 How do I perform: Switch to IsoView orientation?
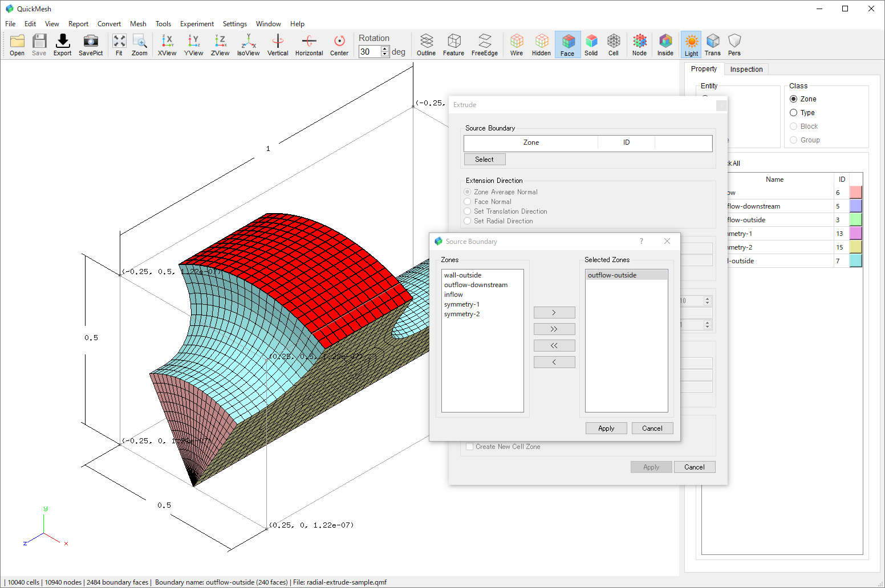pyautogui.click(x=248, y=44)
